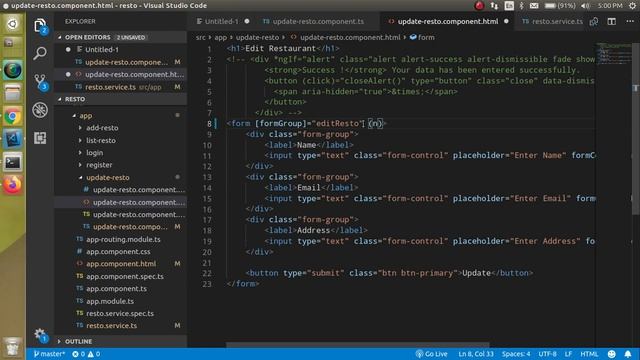Image resolution: width=640 pixels, height=360 pixels.
Task: Click line number 22 in the gutter
Action: point(207,273)
